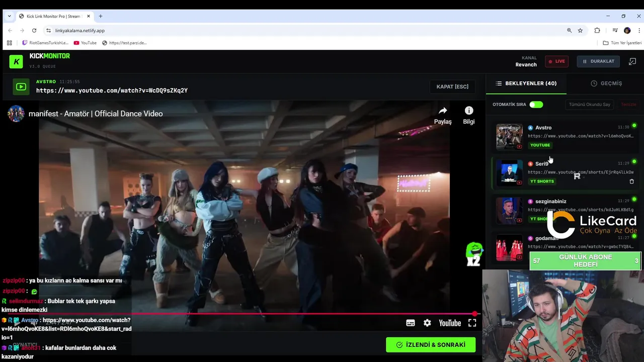Click the green video player icon beside AVSTRO
Viewport: 644px width, 362px height.
[21, 87]
